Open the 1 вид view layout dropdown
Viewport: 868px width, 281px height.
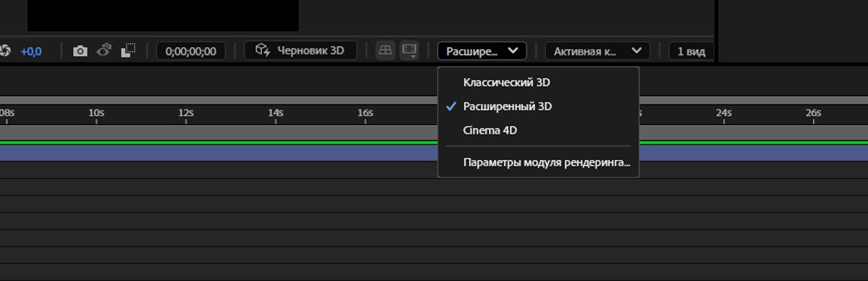pos(692,51)
